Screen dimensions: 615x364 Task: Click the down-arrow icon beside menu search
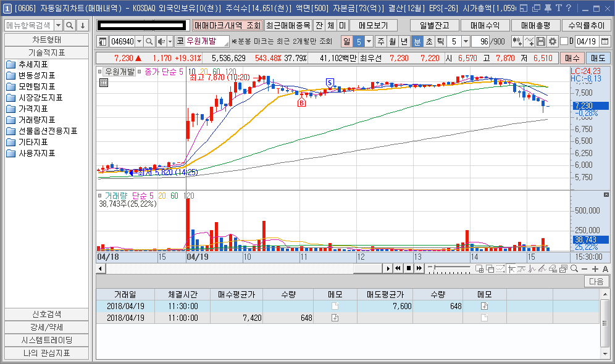pyautogui.click(x=82, y=25)
